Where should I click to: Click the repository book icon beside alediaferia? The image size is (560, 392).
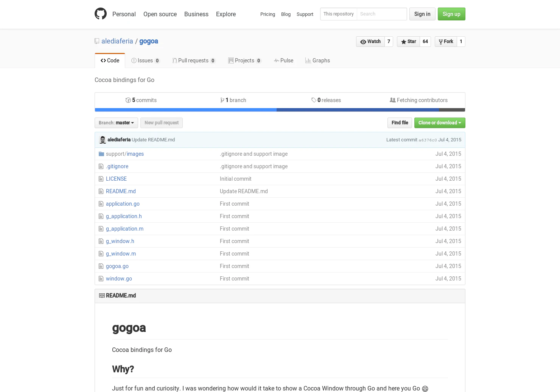tap(97, 41)
